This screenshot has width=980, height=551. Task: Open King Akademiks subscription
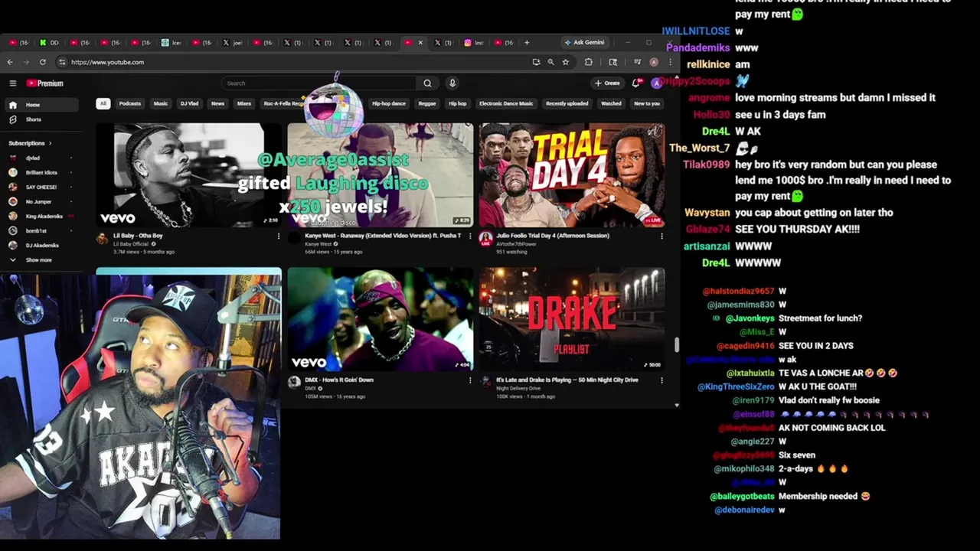pyautogui.click(x=41, y=217)
